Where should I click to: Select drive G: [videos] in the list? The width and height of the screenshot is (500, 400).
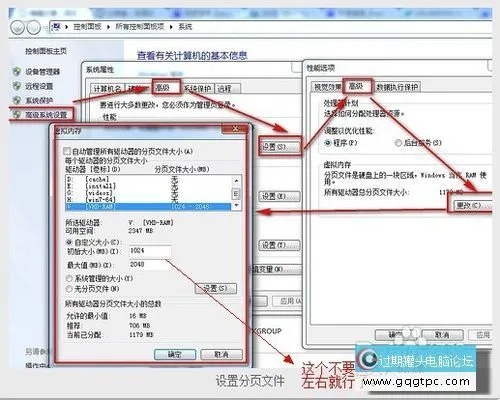[x=148, y=193]
